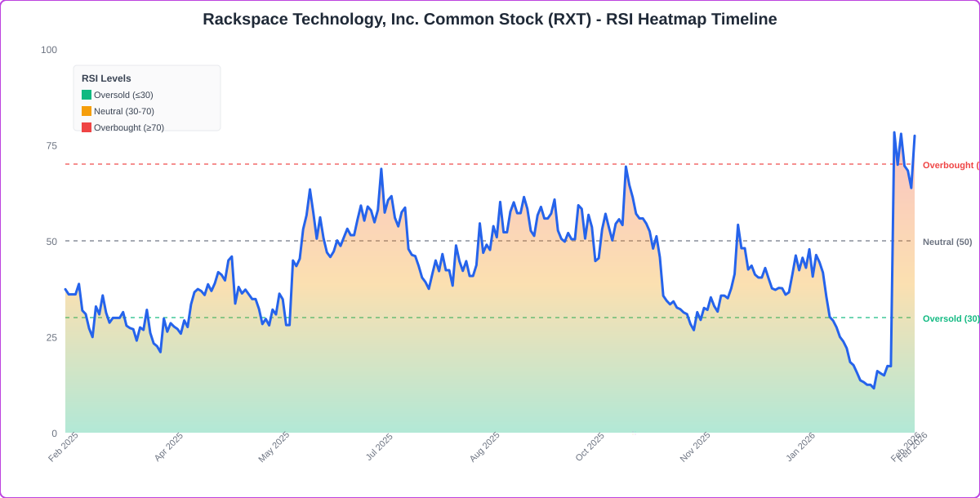980x498 pixels.
Task: Click the green Oversold (30) dashed line
Action: coord(490,317)
